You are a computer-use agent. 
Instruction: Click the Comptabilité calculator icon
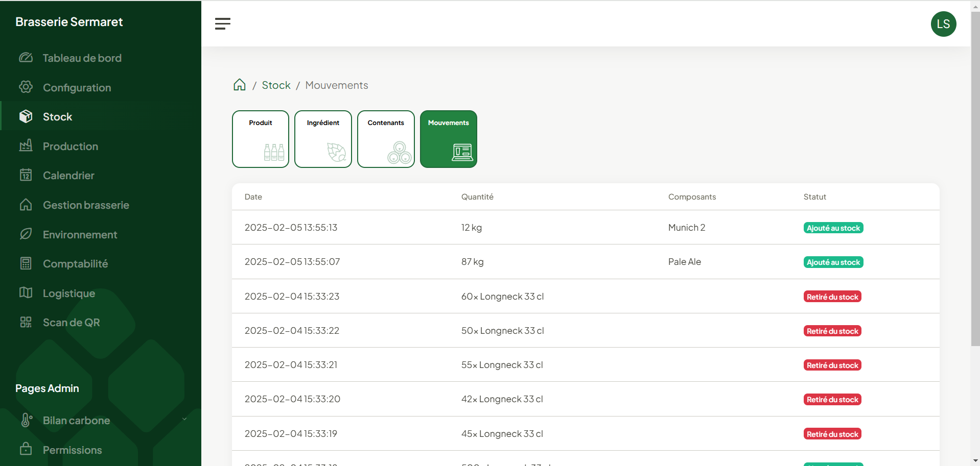click(x=26, y=263)
